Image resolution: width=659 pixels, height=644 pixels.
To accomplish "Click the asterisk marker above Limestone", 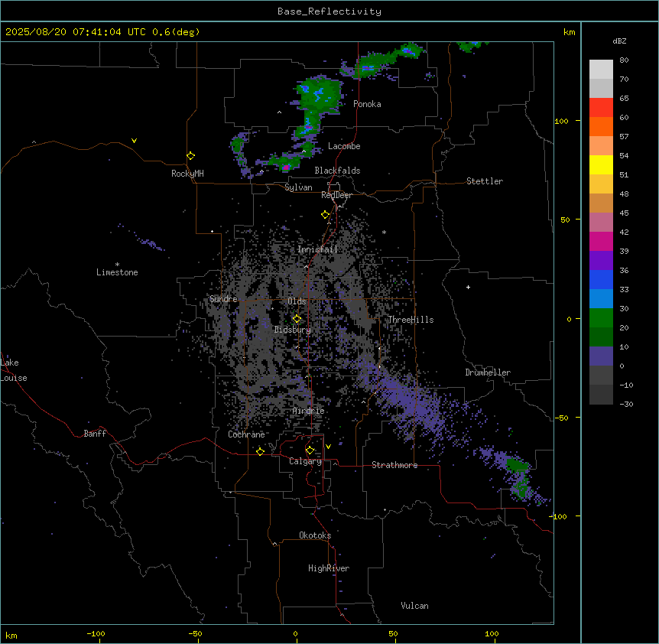I will point(117,265).
